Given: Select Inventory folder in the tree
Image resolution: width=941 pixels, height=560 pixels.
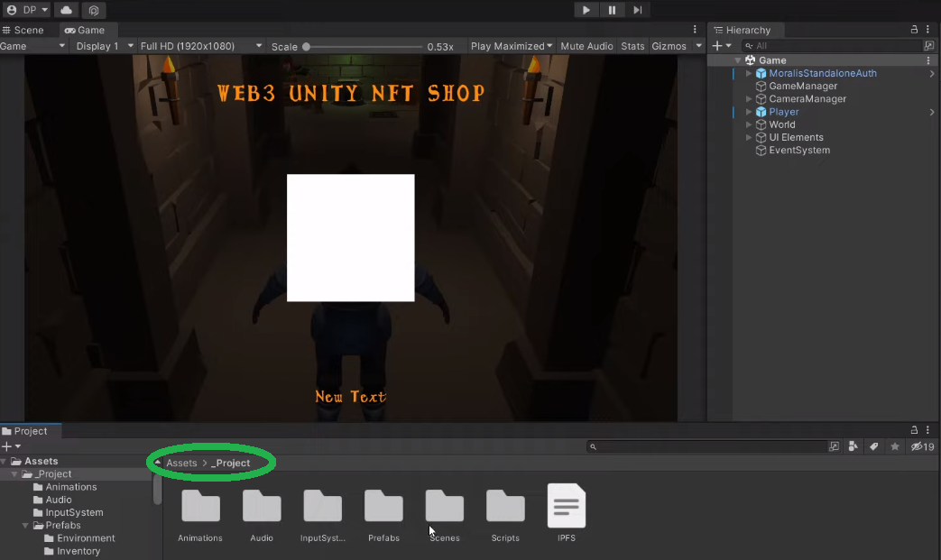Looking at the screenshot, I should click(78, 551).
